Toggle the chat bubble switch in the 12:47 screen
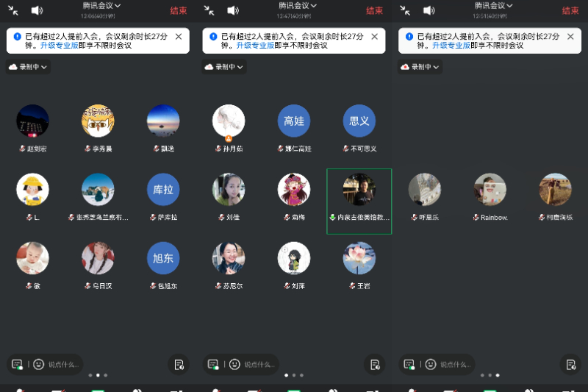This screenshot has height=392, width=588. (x=213, y=364)
